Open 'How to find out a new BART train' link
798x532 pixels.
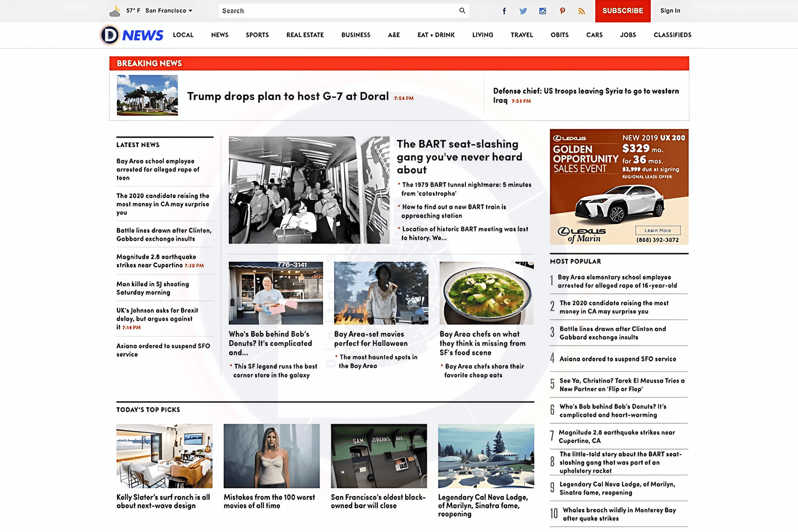point(454,211)
